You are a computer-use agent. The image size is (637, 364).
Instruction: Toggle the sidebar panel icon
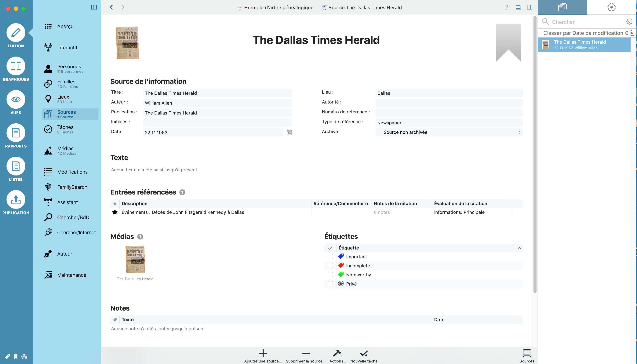[94, 7]
